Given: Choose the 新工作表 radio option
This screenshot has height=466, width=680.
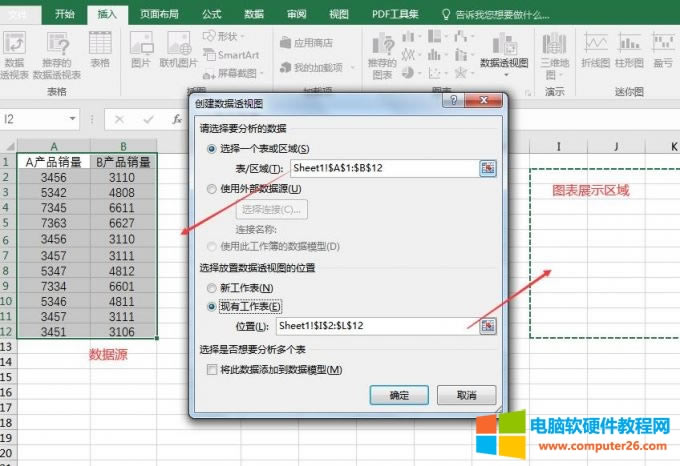Looking at the screenshot, I should tap(211, 288).
